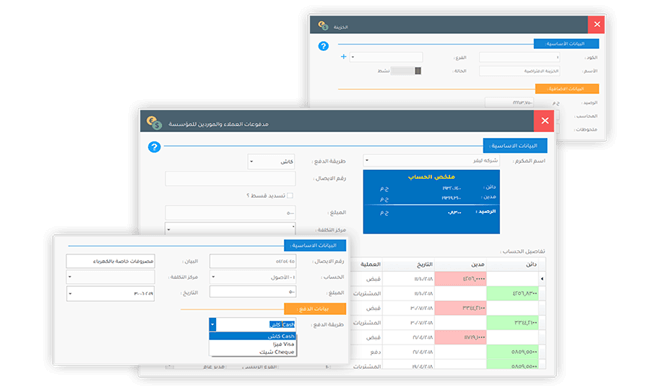Click the coins icon in treasury title bar
This screenshot has height=390, width=650.
[323, 26]
